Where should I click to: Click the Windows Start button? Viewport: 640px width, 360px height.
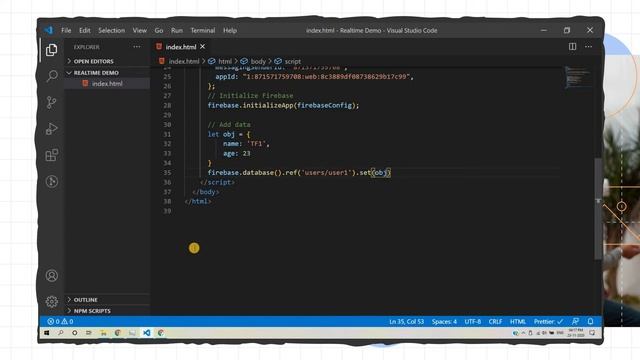(x=47, y=333)
